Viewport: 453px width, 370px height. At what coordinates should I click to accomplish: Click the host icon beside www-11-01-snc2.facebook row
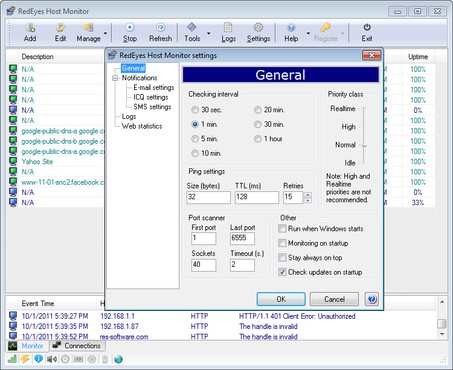pyautogui.click(x=13, y=182)
